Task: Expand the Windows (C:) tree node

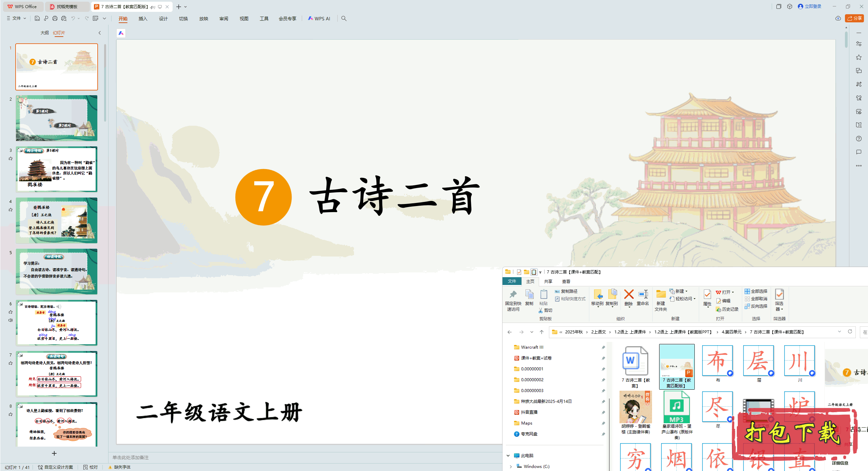Action: tap(511, 467)
